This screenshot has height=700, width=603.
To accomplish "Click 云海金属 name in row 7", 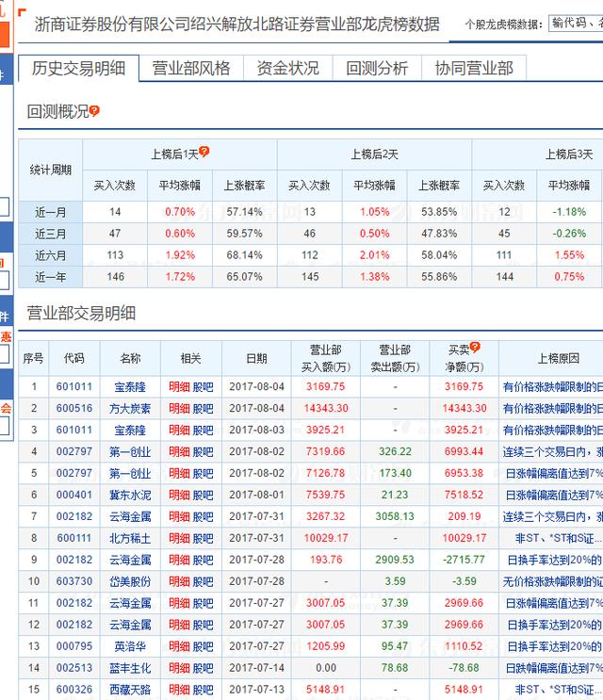I will click(130, 516).
